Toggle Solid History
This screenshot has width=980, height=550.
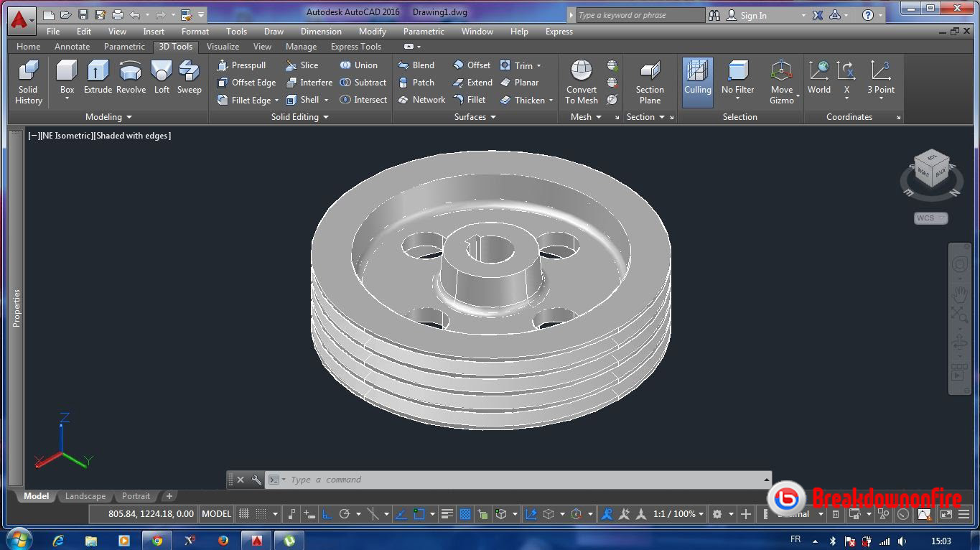coord(29,81)
